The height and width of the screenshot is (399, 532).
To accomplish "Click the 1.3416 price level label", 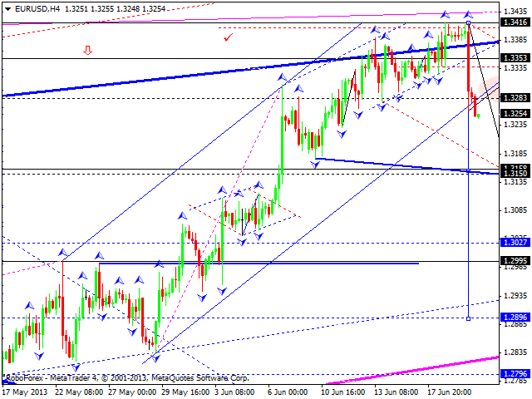I will [x=515, y=24].
